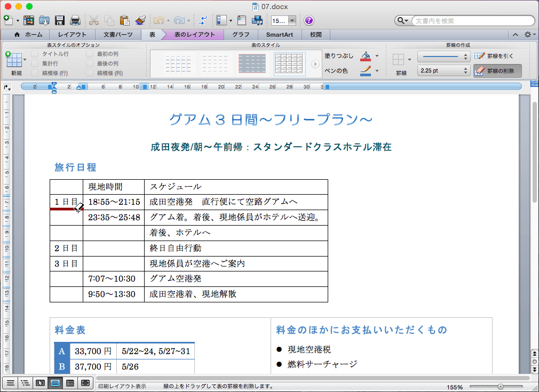Open the Fill color dropdown arrow
Image resolution: width=539 pixels, height=392 pixels.
[x=377, y=56]
